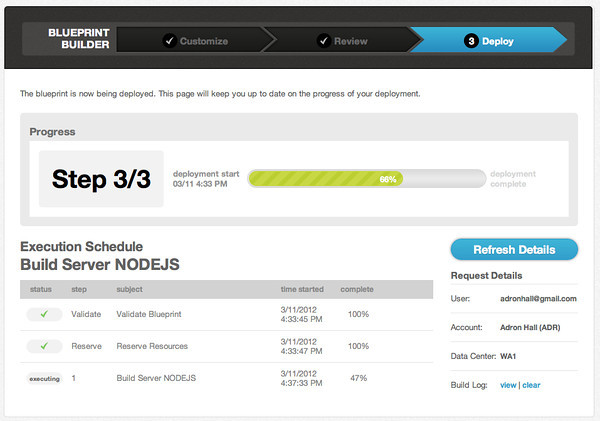Click the Build Server NODEJS subject cell
Viewport: 600px width, 421px height.
pyautogui.click(x=156, y=378)
